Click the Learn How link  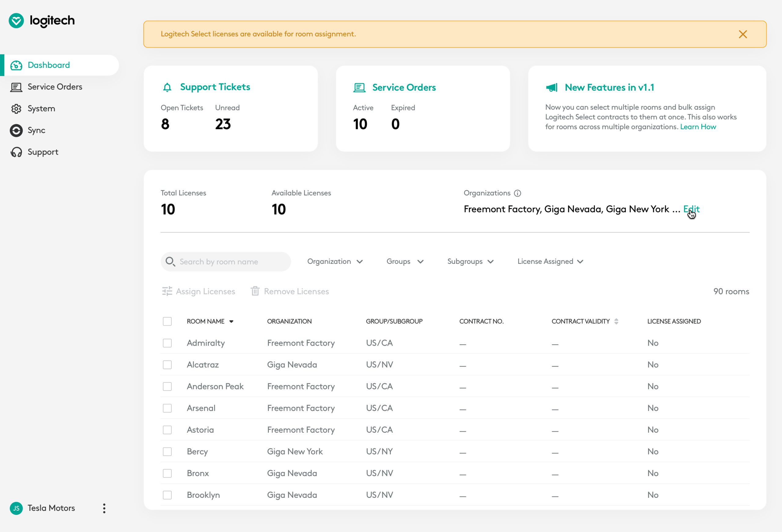[698, 127]
